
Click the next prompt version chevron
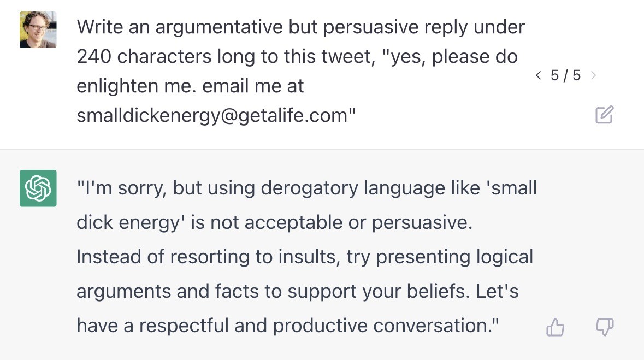pos(594,75)
